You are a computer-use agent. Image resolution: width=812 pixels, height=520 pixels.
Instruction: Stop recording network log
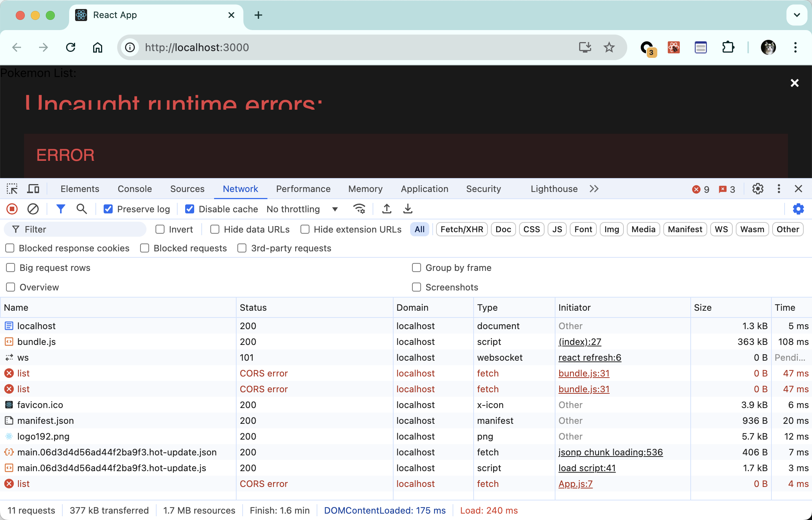click(x=12, y=209)
